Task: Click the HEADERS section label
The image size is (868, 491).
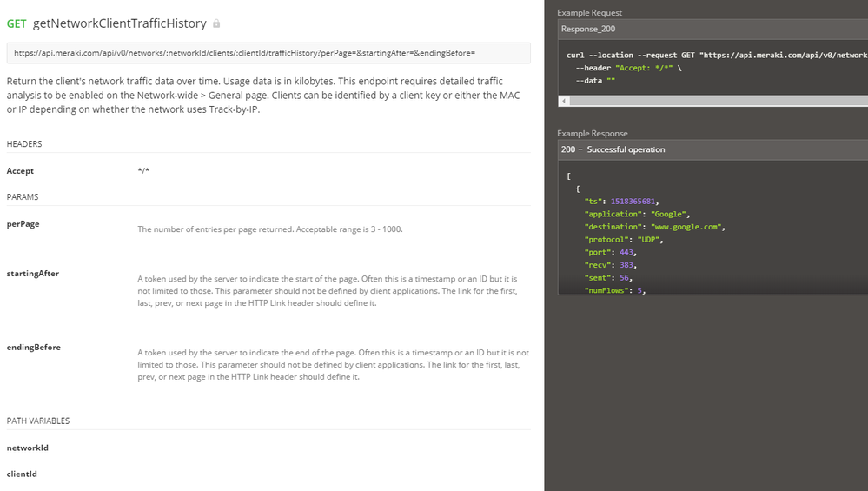Action: coord(24,144)
